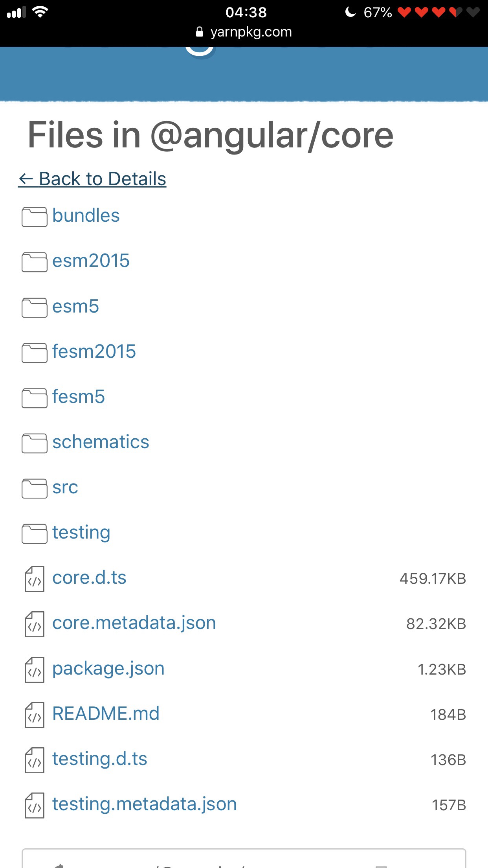The image size is (488, 868).
Task: View the testing.d.ts file
Action: [x=100, y=759]
